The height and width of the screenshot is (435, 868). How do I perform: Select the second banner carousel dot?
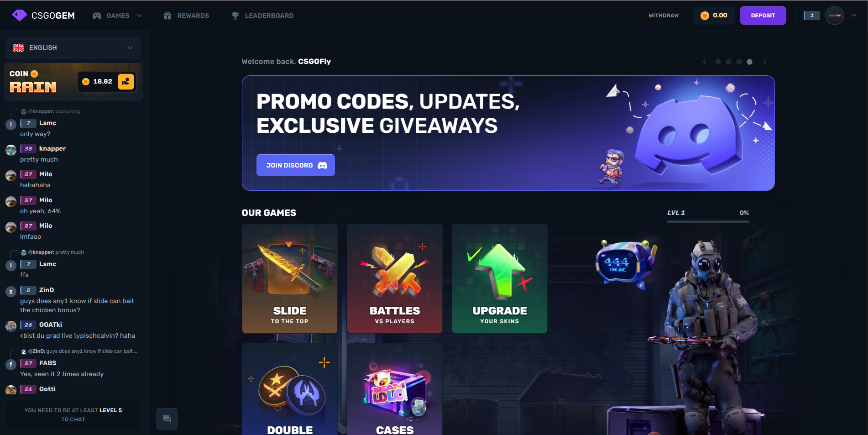(x=728, y=62)
